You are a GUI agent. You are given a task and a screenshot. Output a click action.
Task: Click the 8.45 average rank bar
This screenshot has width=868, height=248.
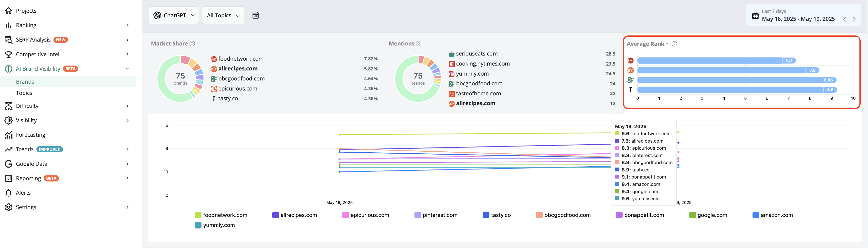click(x=737, y=80)
